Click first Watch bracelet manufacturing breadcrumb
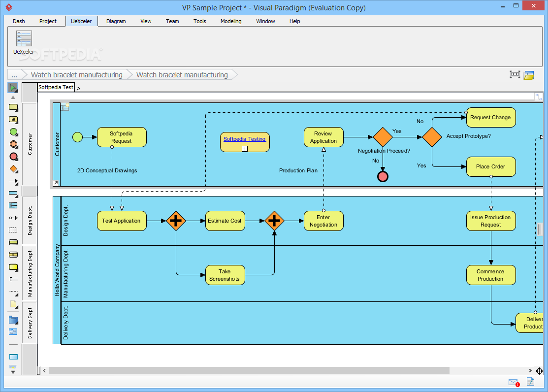The width and height of the screenshot is (548, 392). coord(76,75)
